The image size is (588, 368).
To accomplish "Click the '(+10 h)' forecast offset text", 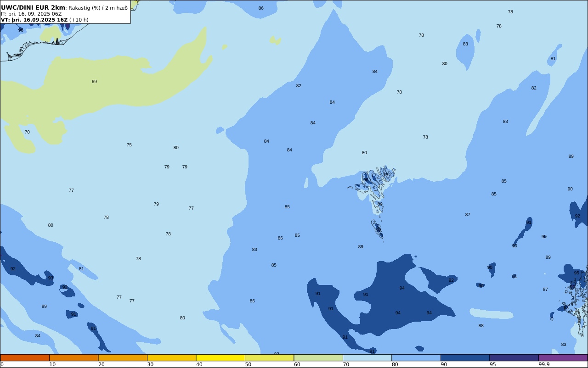I will click(79, 20).
